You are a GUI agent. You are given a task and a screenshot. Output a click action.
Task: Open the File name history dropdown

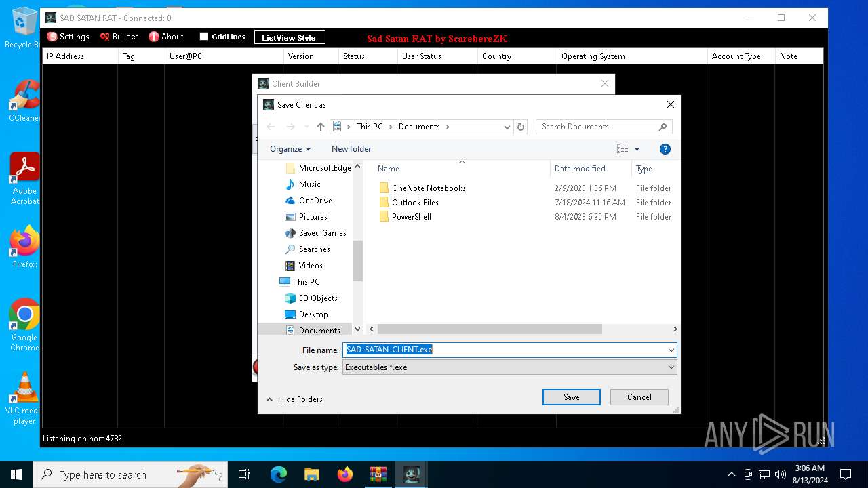[671, 350]
